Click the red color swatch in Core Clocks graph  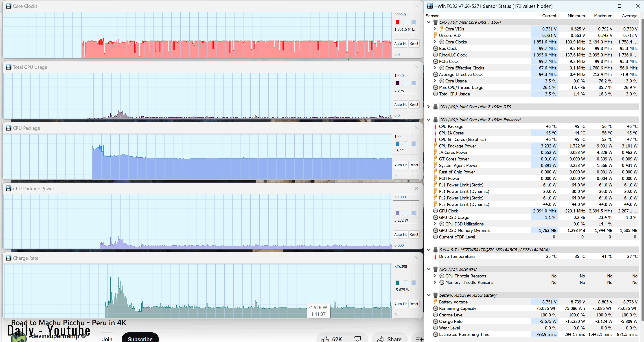(x=397, y=22)
